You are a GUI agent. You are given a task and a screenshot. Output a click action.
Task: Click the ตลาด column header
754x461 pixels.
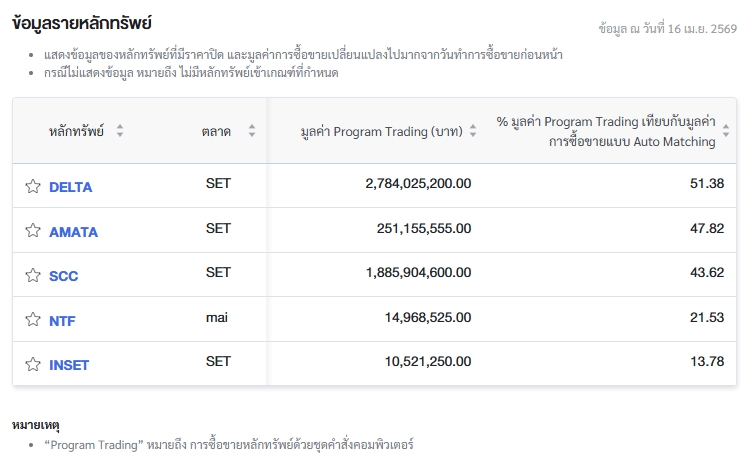(216, 131)
